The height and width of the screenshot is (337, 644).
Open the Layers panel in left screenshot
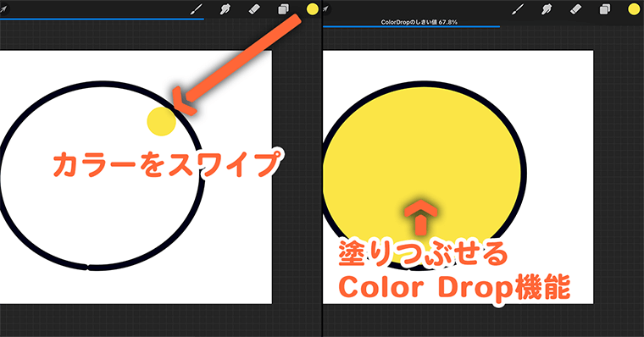point(283,9)
